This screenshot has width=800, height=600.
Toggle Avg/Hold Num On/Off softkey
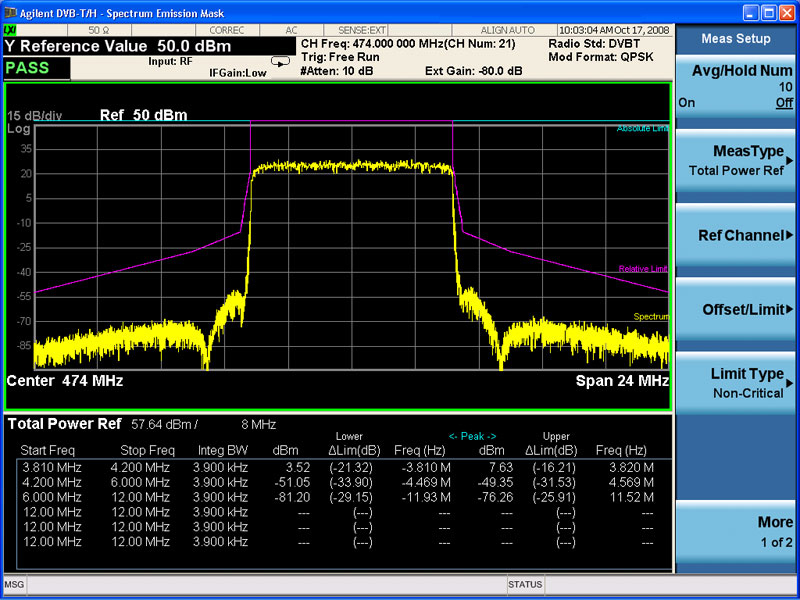pyautogui.click(x=737, y=86)
